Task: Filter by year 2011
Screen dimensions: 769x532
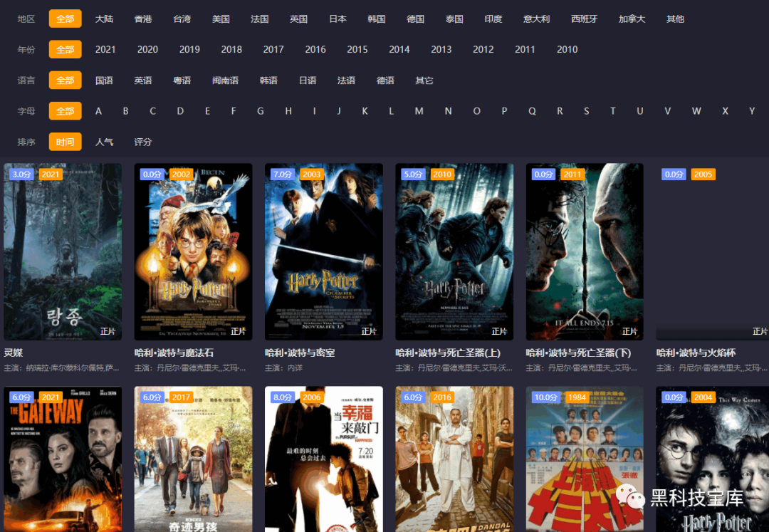Action: [x=525, y=50]
